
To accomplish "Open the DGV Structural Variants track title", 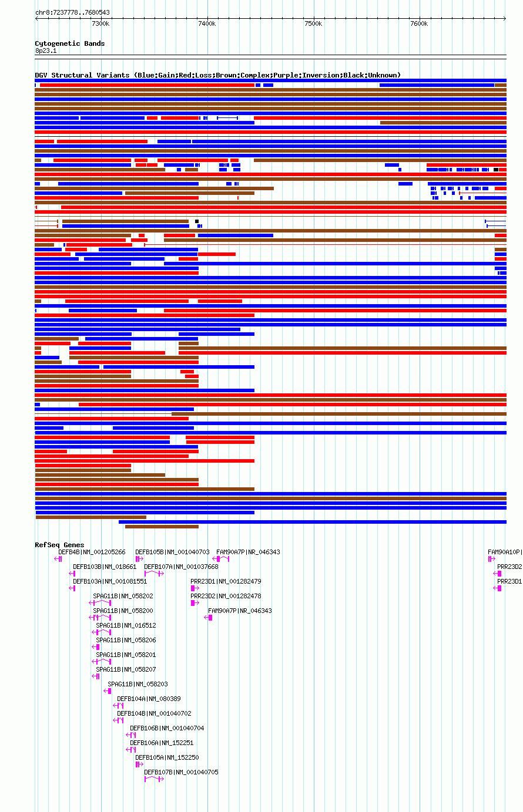I will pyautogui.click(x=218, y=75).
